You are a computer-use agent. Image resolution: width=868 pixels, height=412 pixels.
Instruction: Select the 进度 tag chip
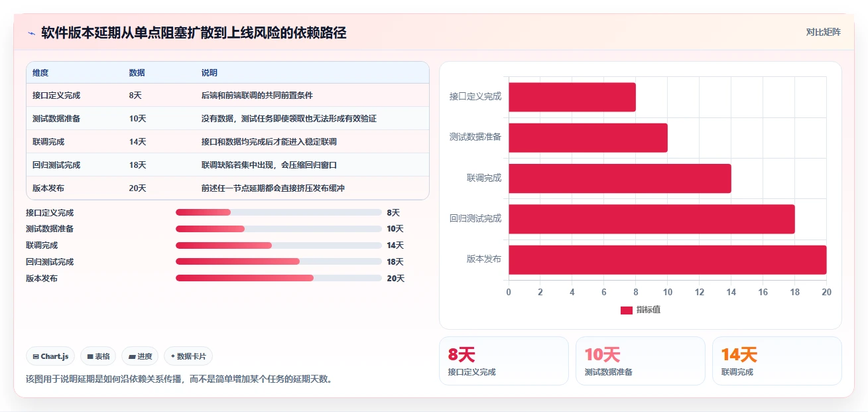click(x=140, y=356)
